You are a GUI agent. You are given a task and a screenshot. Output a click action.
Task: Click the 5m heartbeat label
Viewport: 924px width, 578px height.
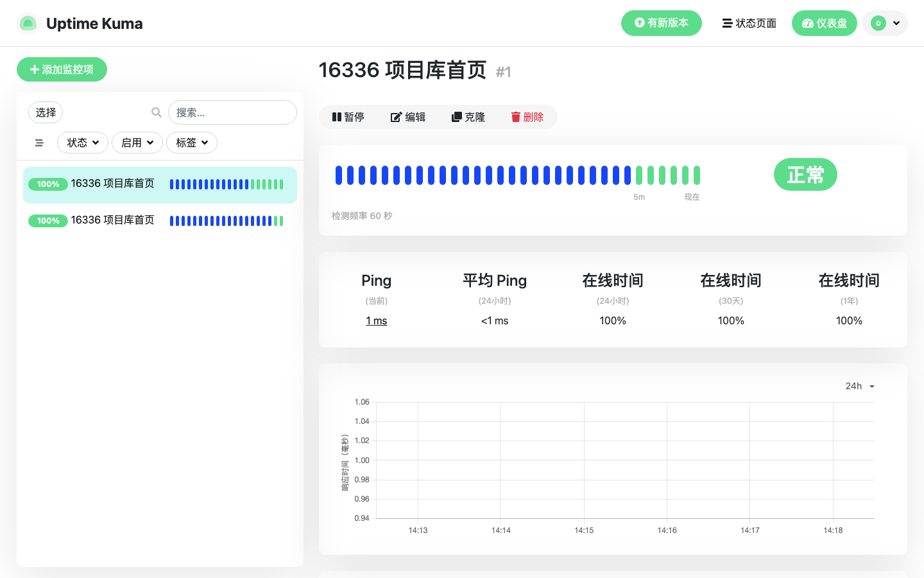pyautogui.click(x=639, y=197)
